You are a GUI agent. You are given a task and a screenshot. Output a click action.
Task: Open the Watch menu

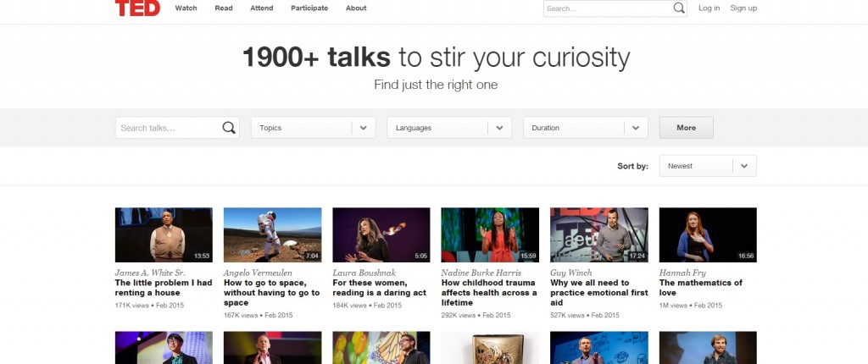186,8
